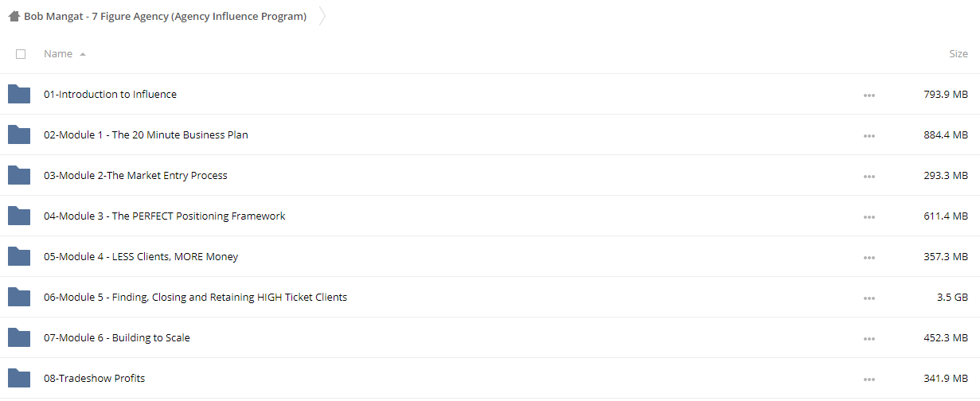
Task: Click the folder icon for 02-Module 1
Action: coord(19,134)
